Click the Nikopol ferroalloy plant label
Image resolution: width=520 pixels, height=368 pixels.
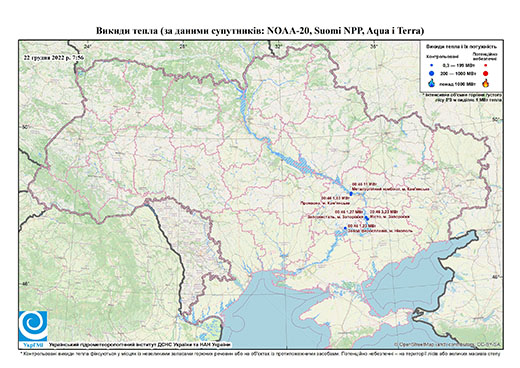(x=380, y=228)
